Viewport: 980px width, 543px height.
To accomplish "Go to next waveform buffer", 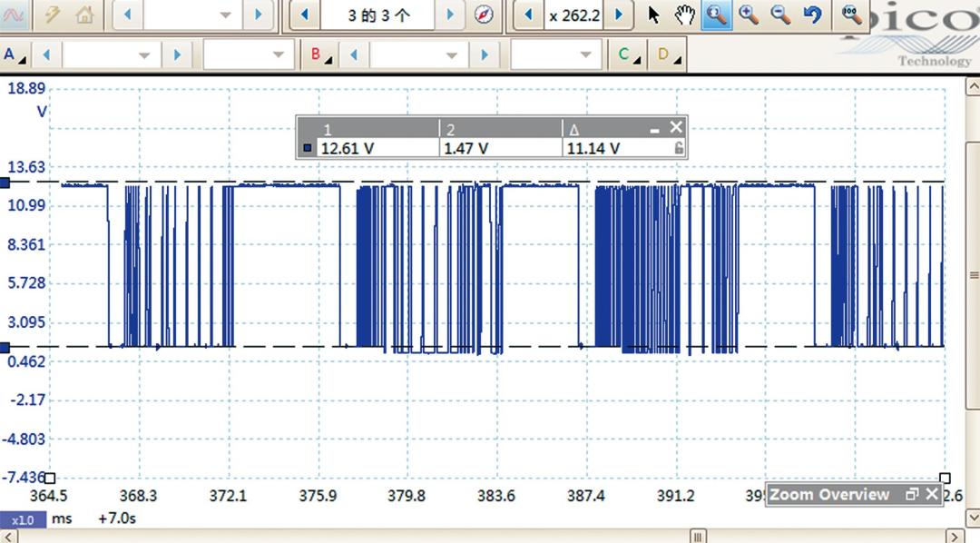I will [450, 15].
